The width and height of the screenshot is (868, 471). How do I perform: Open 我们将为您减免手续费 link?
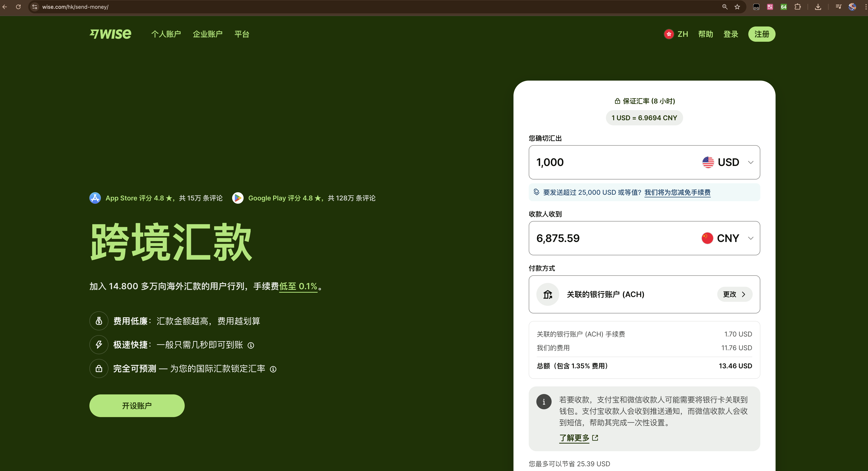[x=677, y=192]
